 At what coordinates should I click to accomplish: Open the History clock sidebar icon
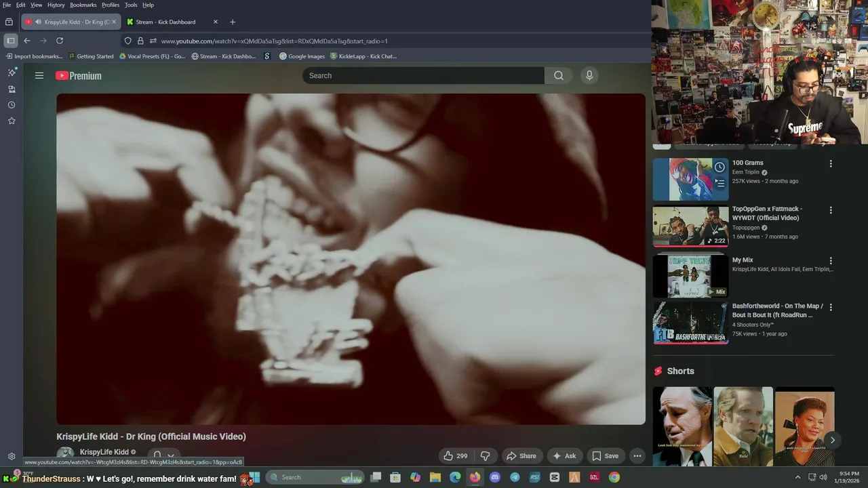click(x=12, y=105)
